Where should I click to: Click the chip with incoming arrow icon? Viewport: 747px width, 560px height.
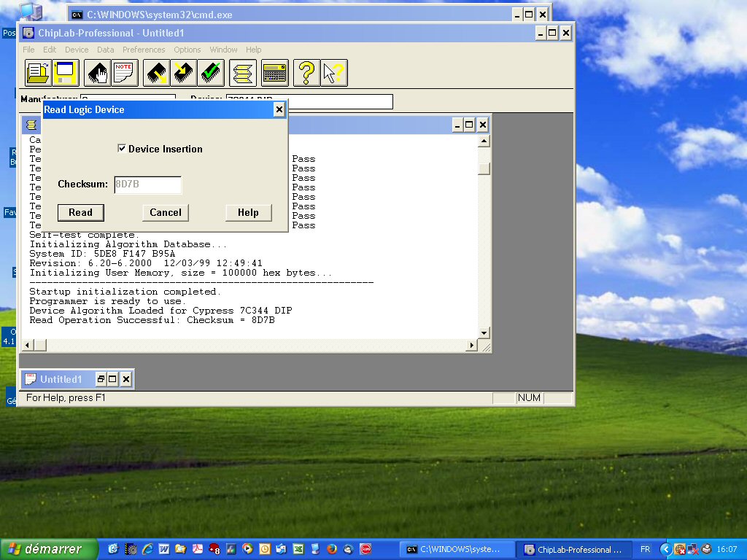183,73
